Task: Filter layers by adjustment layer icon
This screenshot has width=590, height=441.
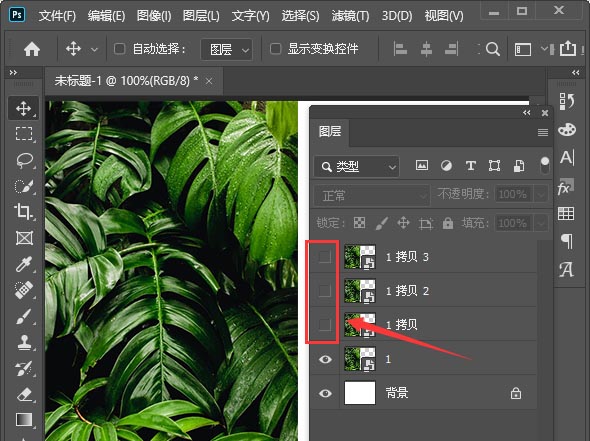Action: click(x=446, y=166)
